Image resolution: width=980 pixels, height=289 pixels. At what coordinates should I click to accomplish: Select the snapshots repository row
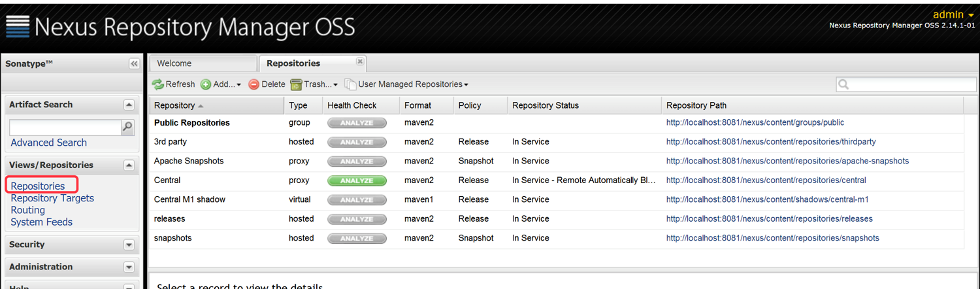(557, 239)
